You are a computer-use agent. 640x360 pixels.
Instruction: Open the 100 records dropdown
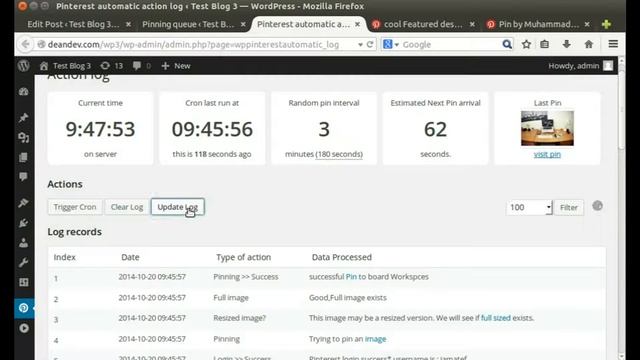tap(529, 207)
